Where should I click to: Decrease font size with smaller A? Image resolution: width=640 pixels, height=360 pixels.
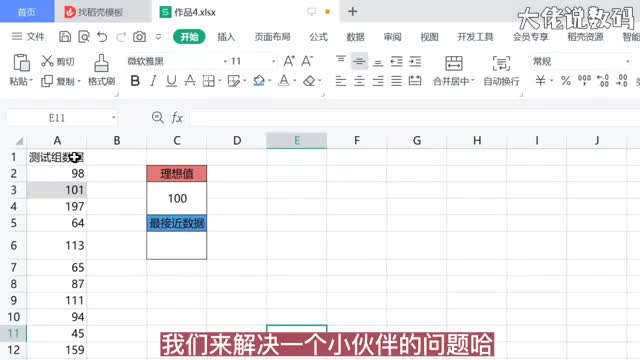(x=307, y=61)
